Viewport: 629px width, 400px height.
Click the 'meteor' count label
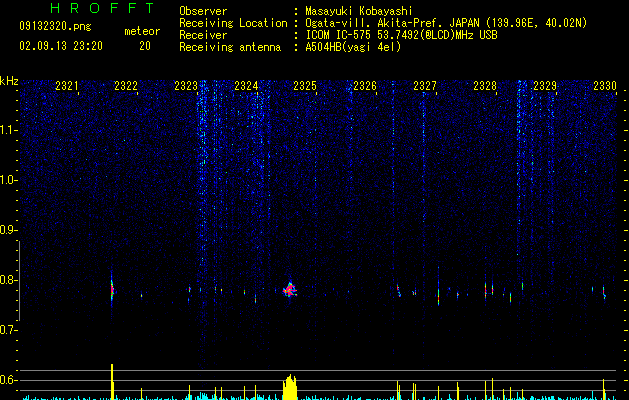point(142,31)
